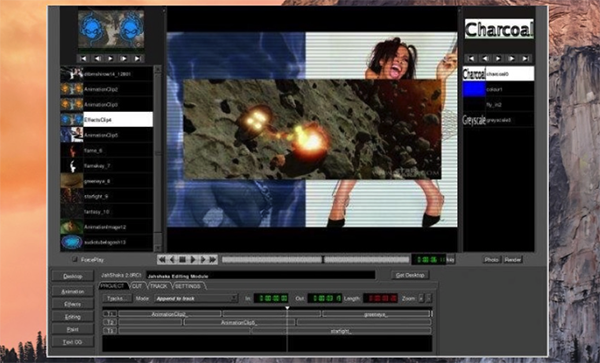Click scroll-up arrow of the clip list
Screen dimensions: 600x363
[x=158, y=69]
